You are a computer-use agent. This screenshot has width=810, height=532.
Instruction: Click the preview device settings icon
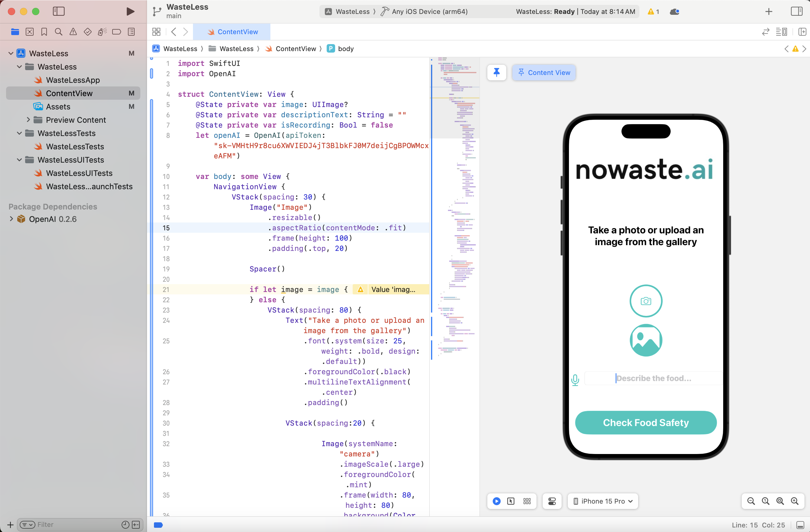[552, 501]
